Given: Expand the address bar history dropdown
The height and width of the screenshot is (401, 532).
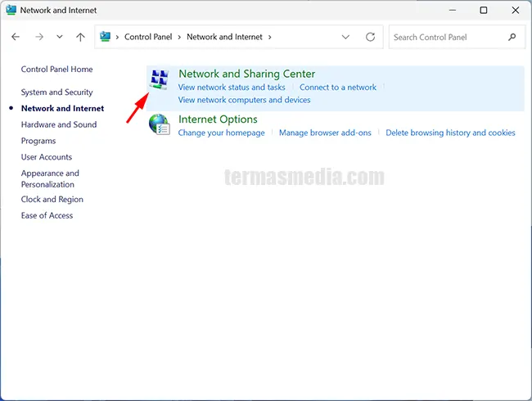Looking at the screenshot, I should [x=345, y=37].
